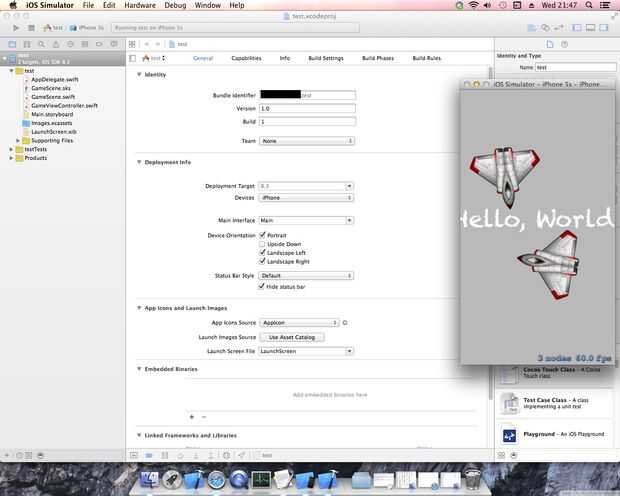Switch to the General tab
Screen dimensions: 620x496
pyautogui.click(x=203, y=58)
